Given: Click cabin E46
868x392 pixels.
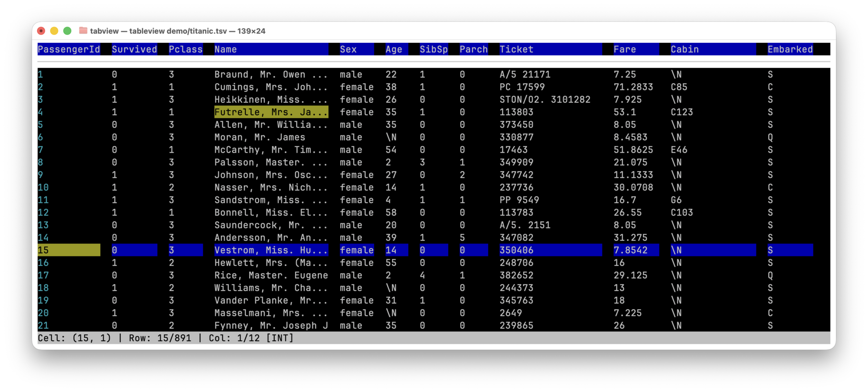Looking at the screenshot, I should point(679,150).
